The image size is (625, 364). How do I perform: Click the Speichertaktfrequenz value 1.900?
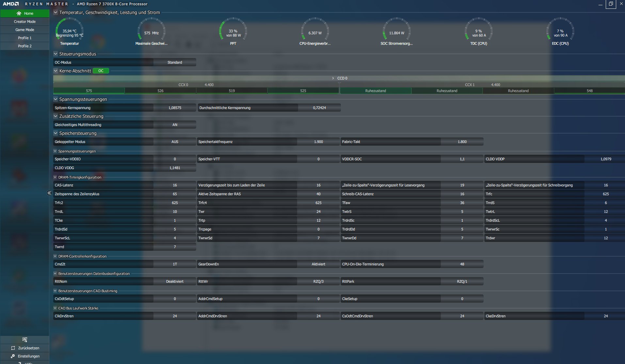point(318,142)
